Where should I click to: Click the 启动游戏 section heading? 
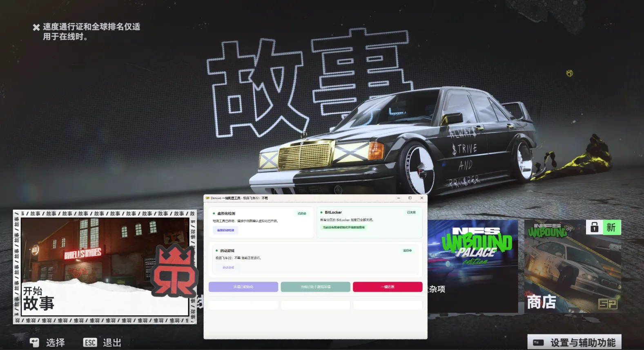click(227, 251)
